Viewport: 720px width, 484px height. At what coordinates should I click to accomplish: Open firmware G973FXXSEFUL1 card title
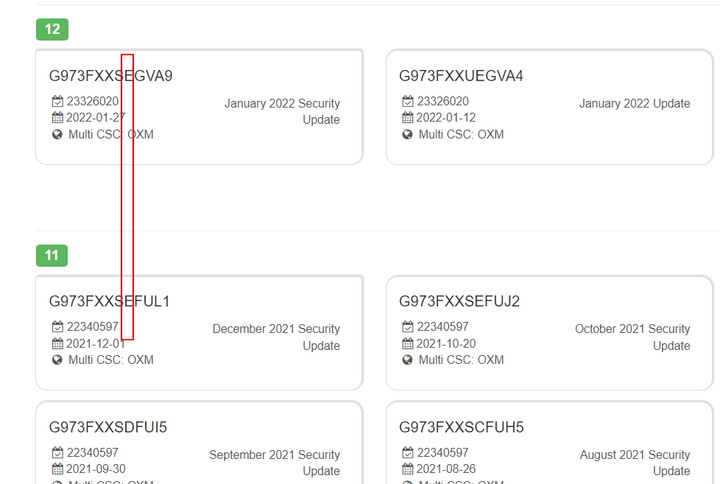point(109,301)
